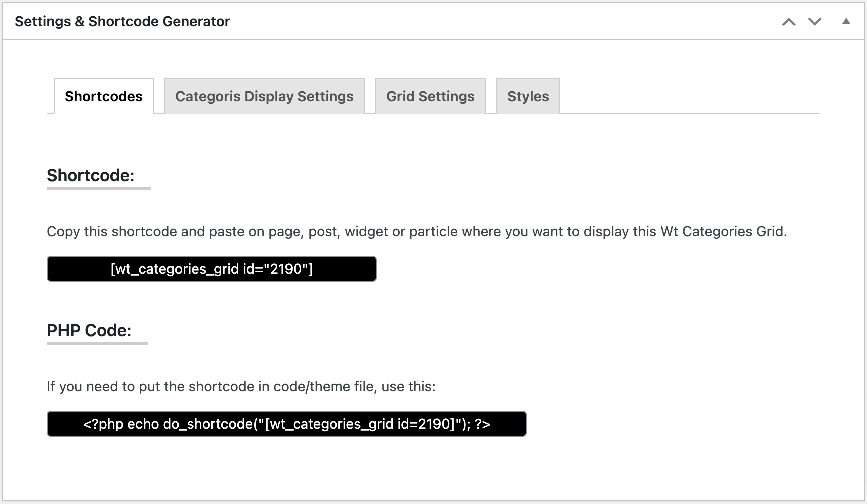This screenshot has width=867, height=504.
Task: Move the metabox down with the down chevron
Action: (x=815, y=22)
